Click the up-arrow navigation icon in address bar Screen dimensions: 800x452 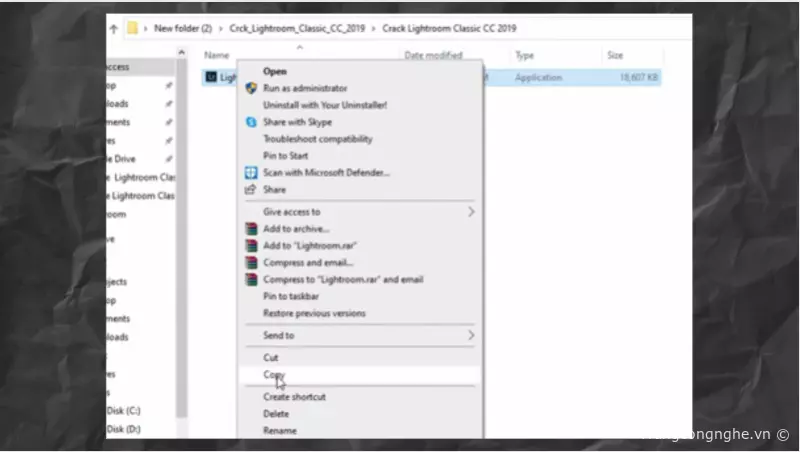[113, 29]
